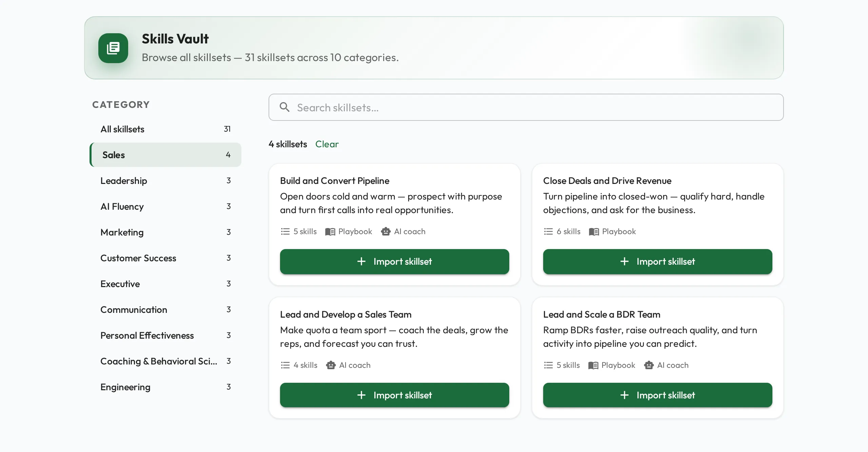Screen dimensions: 868x452
Task: Focus the Search skillsets input field
Action: click(x=526, y=107)
